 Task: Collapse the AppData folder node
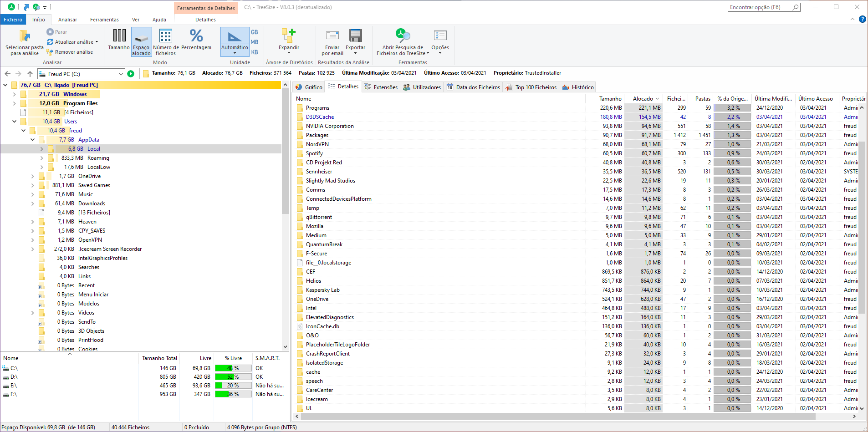tap(33, 140)
